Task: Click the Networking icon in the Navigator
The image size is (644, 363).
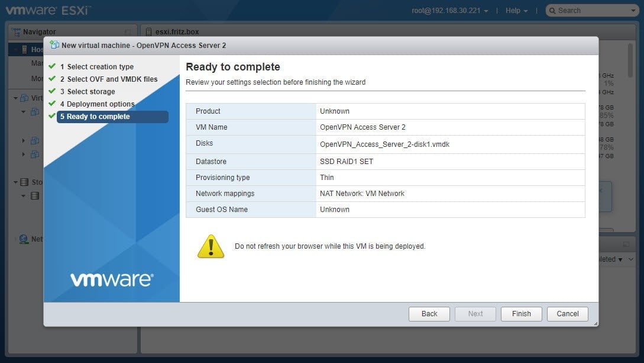Action: [x=22, y=239]
